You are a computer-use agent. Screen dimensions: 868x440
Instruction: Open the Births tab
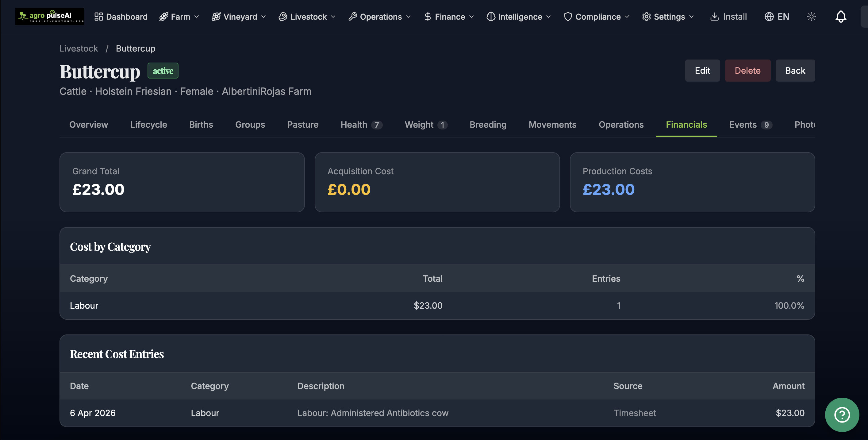201,125
